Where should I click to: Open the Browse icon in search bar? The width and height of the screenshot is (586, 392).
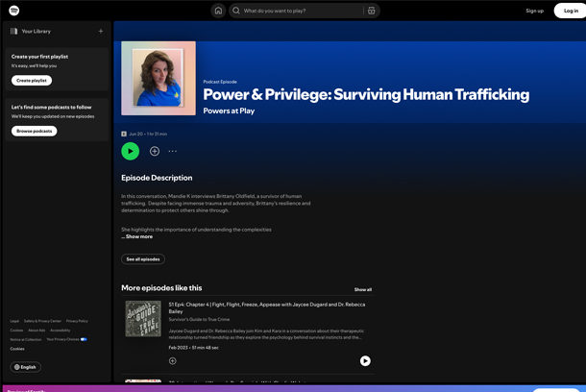pyautogui.click(x=371, y=11)
